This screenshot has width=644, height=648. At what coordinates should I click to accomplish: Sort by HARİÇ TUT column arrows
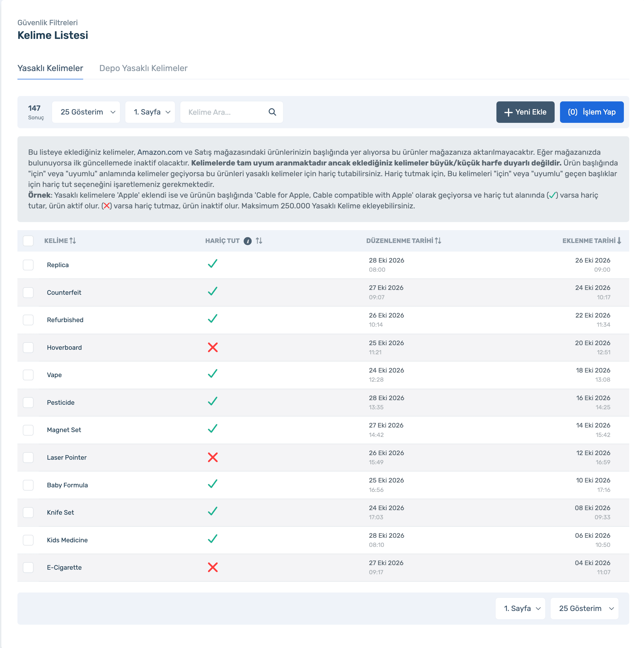tap(259, 241)
